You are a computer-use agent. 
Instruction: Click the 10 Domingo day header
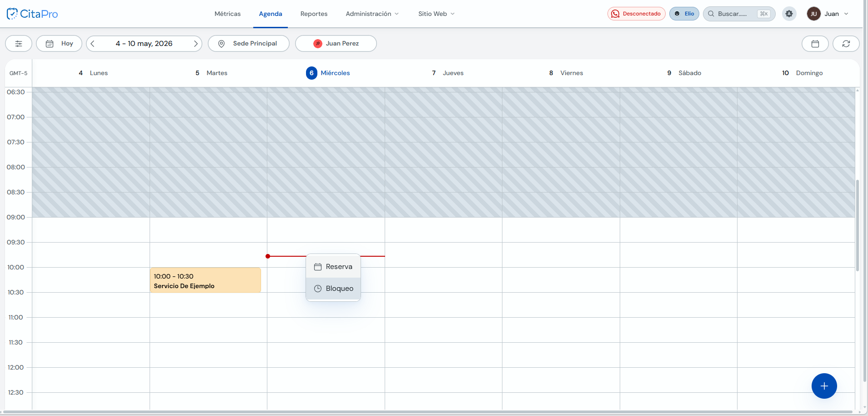coord(803,73)
